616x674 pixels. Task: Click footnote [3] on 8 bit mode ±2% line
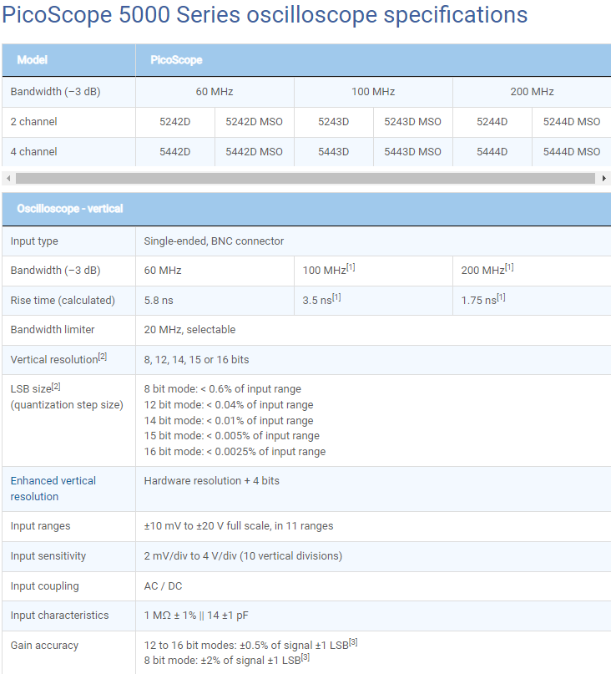coord(305,657)
